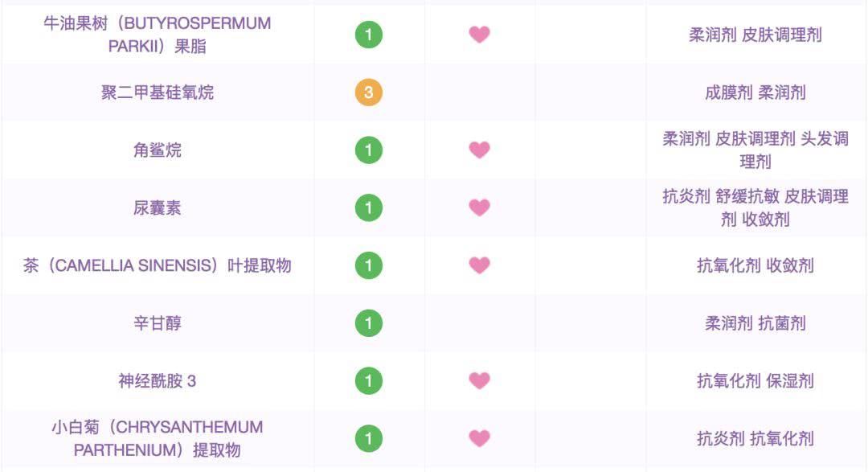868x472 pixels.
Task: Click 成膜剂 柔润剂 purpose text
Action: point(755,92)
